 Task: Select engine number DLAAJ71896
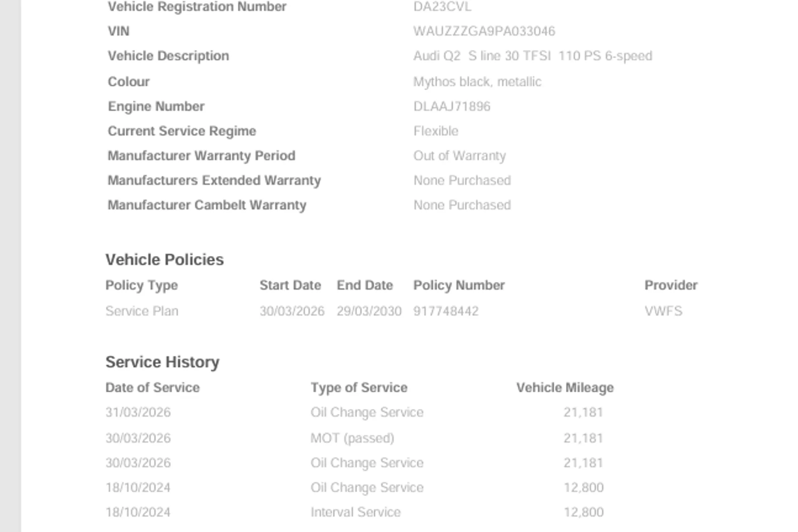(x=452, y=106)
